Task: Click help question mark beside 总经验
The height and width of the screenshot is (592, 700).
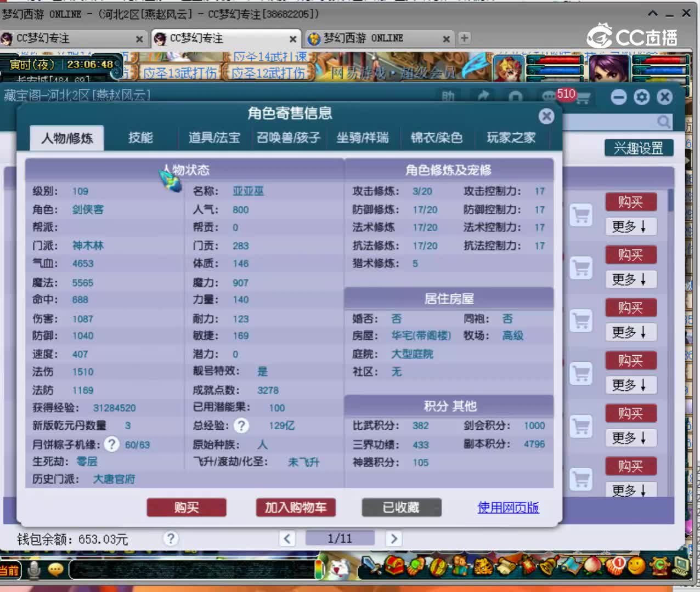Action: pos(241,425)
